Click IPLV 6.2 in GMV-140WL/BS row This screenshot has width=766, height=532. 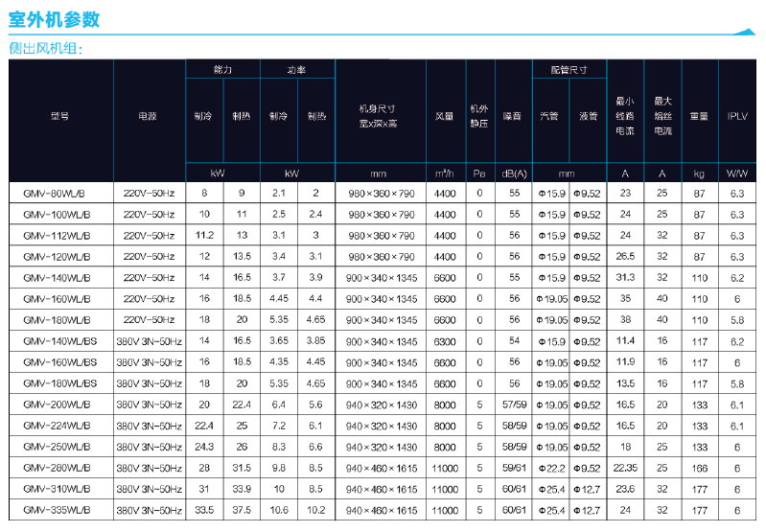[x=737, y=341]
